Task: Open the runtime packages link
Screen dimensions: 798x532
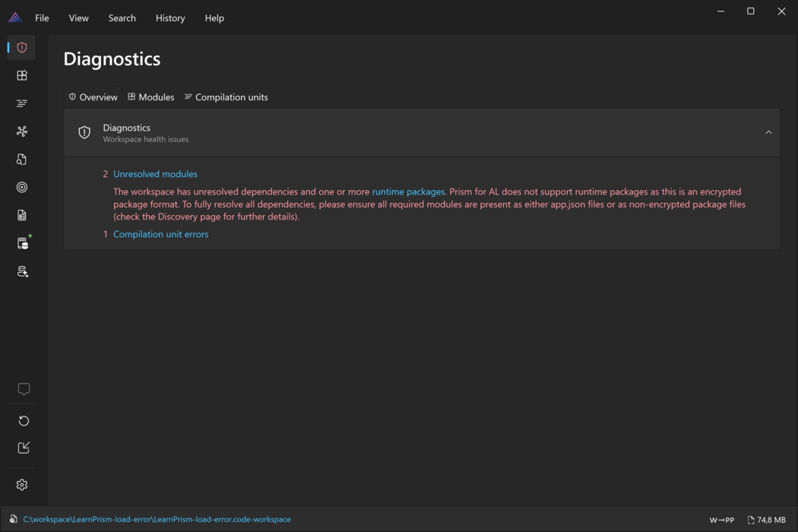Action: (x=408, y=192)
